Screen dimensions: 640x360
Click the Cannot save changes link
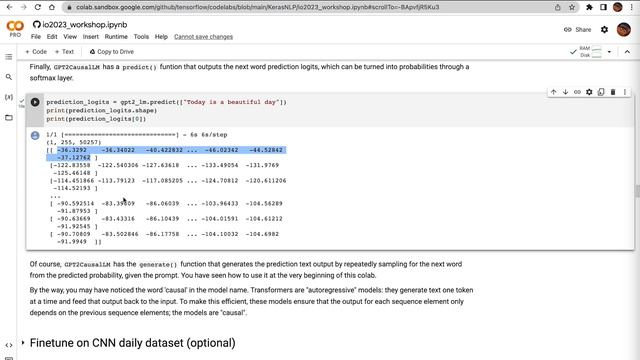[203, 37]
